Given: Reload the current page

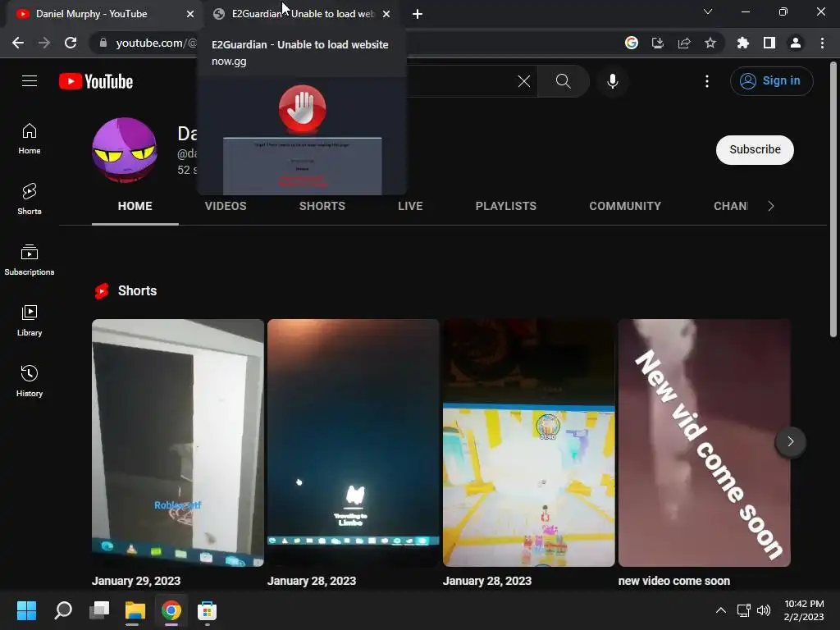Looking at the screenshot, I should pos(71,43).
